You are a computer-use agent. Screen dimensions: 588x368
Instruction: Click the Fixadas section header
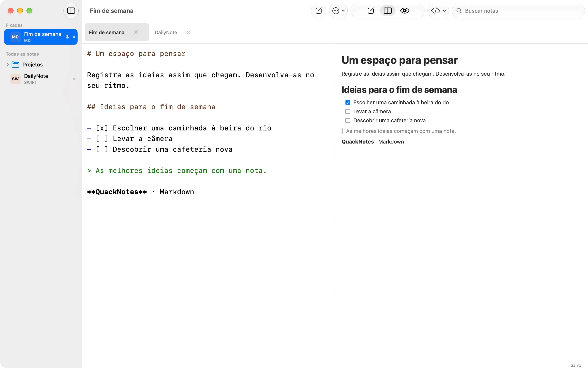(x=14, y=25)
